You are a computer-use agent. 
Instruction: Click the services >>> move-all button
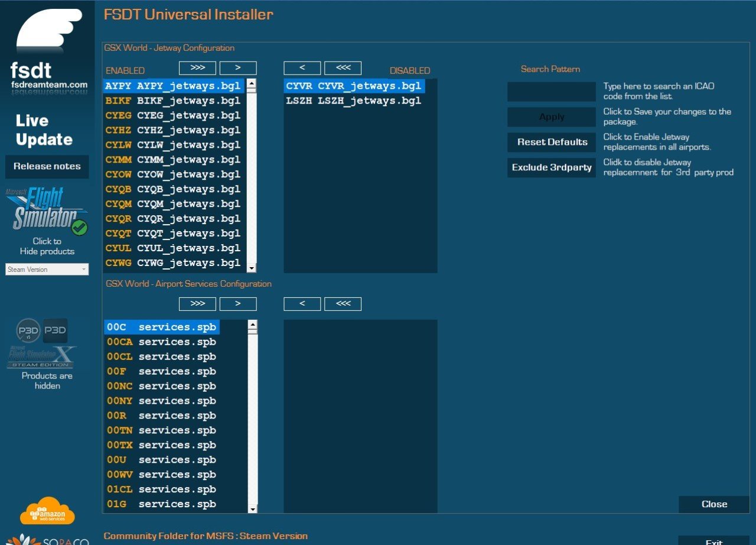click(198, 304)
